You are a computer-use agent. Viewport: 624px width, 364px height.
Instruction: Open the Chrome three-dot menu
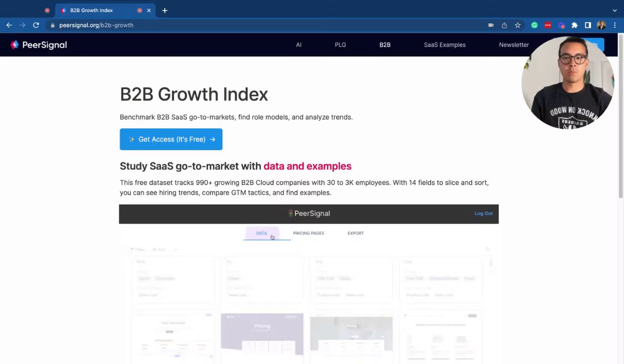(x=614, y=25)
